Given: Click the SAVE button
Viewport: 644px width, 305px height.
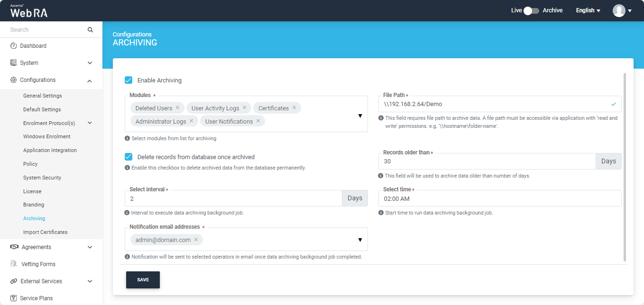Looking at the screenshot, I should [143, 280].
